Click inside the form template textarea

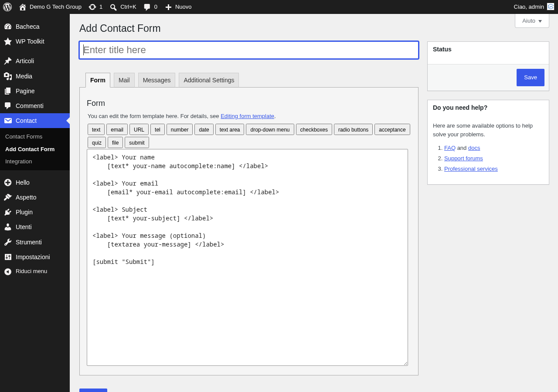point(247,257)
